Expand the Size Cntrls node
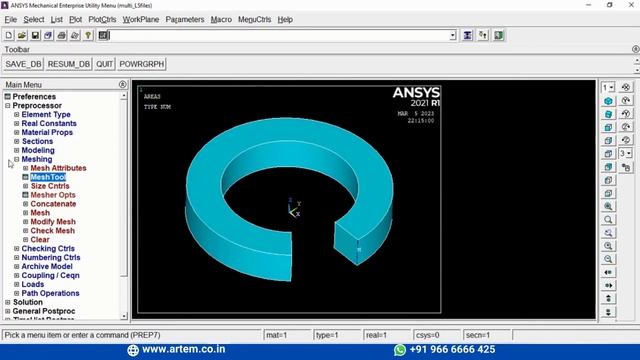 26,186
